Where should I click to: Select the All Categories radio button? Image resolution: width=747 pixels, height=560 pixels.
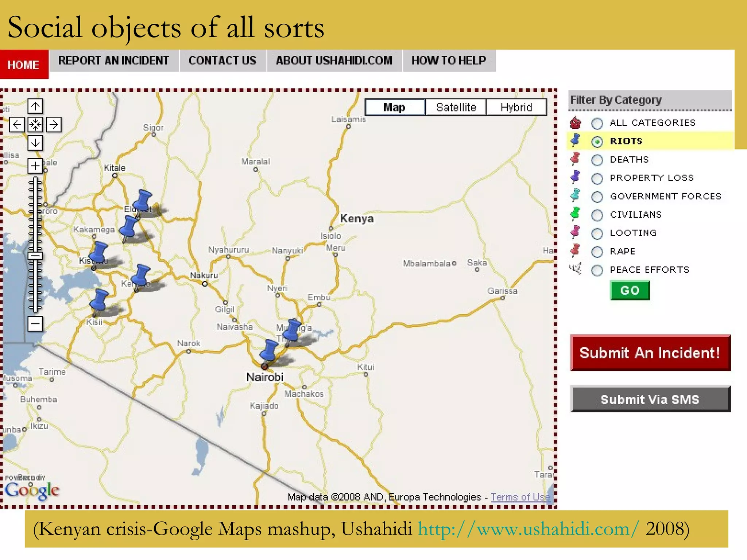tap(597, 124)
